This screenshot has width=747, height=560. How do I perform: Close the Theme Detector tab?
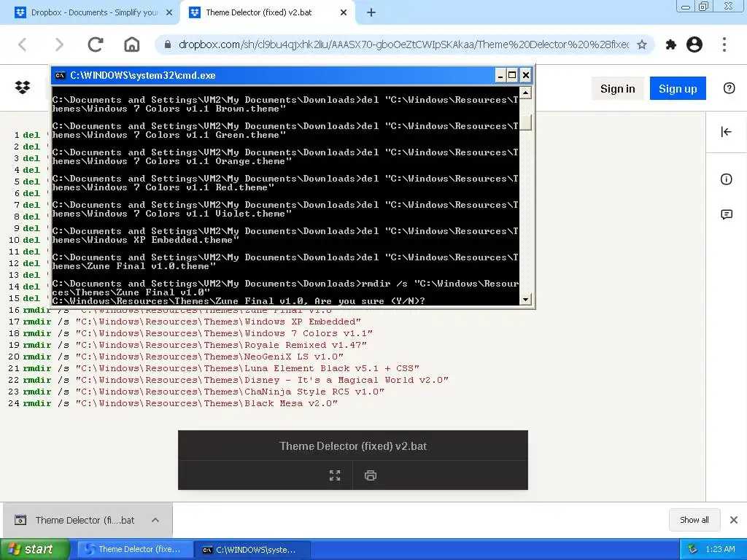[344, 13]
